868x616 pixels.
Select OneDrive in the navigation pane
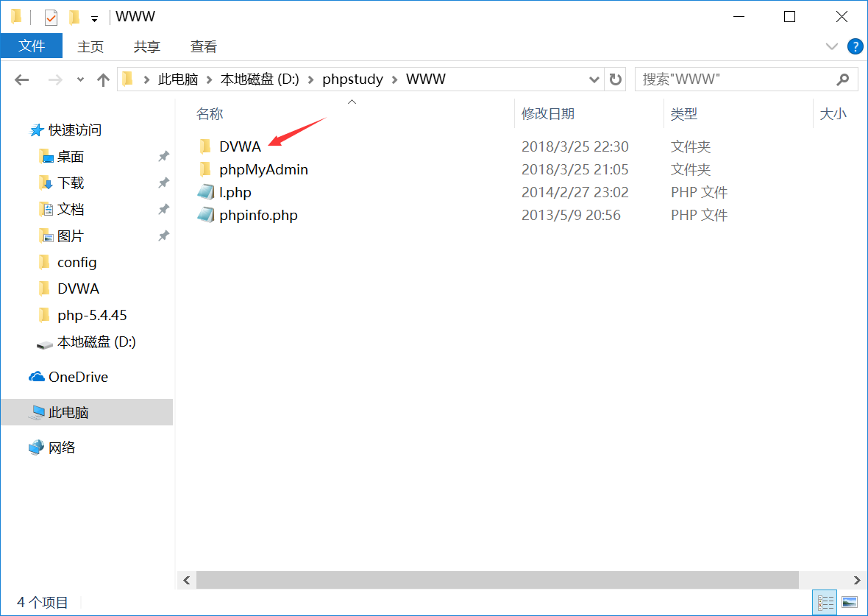tap(78, 377)
